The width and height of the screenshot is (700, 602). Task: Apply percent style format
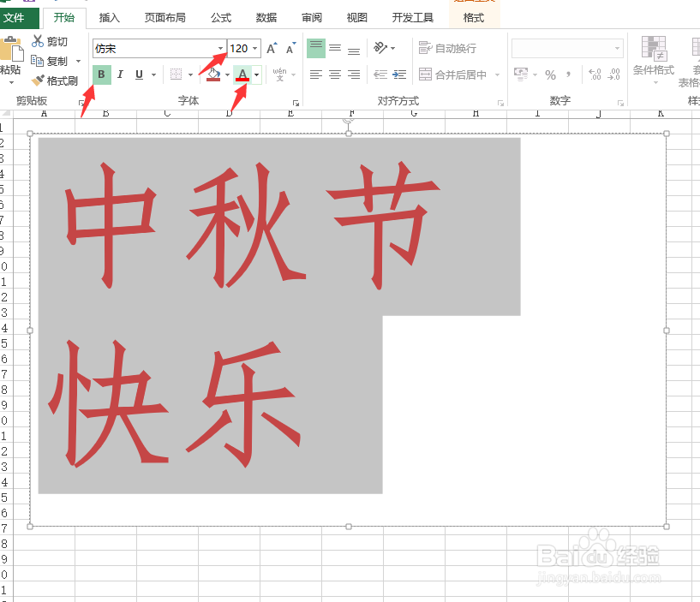(x=550, y=75)
